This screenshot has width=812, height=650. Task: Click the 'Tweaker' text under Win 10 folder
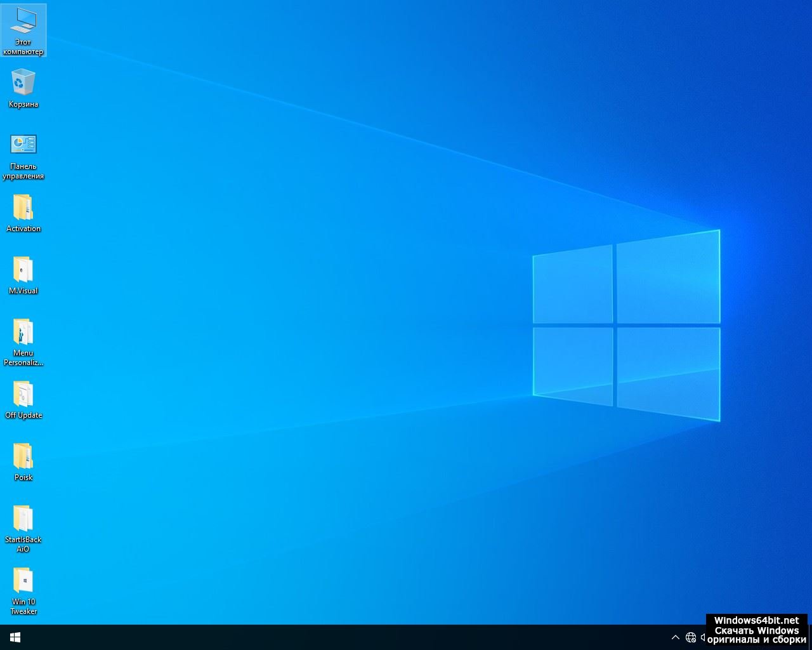click(23, 611)
